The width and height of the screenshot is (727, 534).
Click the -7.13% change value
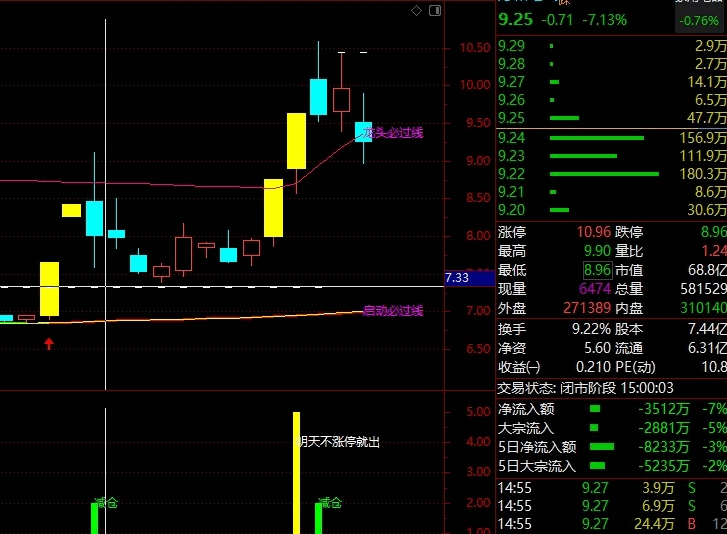pyautogui.click(x=604, y=20)
